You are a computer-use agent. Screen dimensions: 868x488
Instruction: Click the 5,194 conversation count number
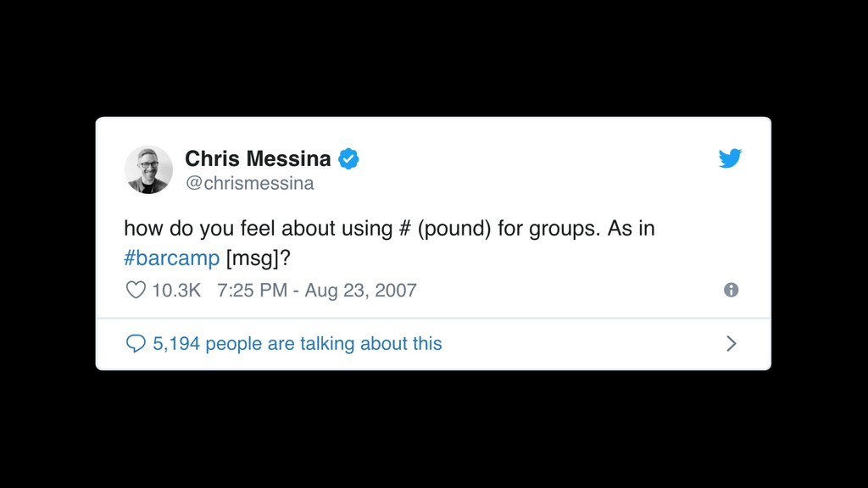[176, 344]
